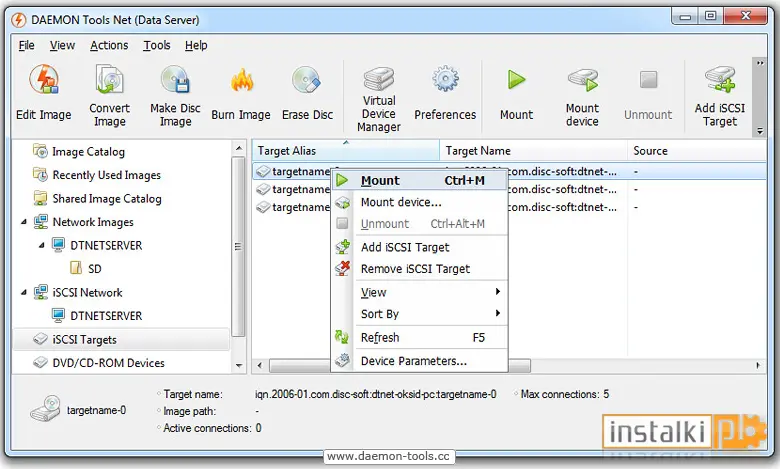Click the sidebar scroll up arrow
The width and height of the screenshot is (780, 469).
[x=239, y=148]
